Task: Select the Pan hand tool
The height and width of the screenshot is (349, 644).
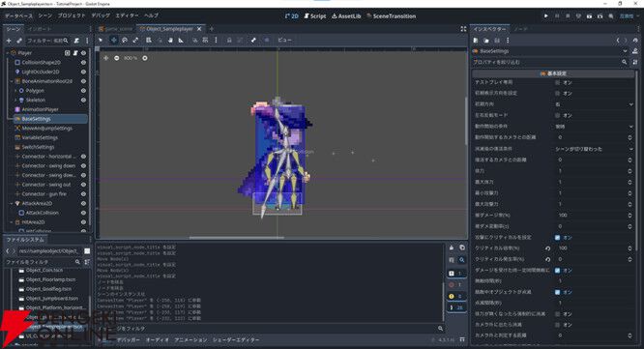Action: 170,40
